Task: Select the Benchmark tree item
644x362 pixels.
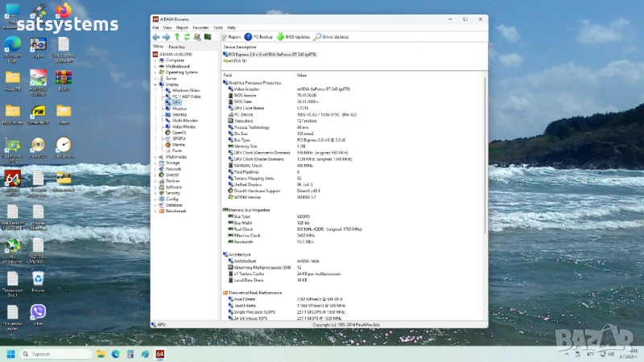Action: click(x=175, y=211)
